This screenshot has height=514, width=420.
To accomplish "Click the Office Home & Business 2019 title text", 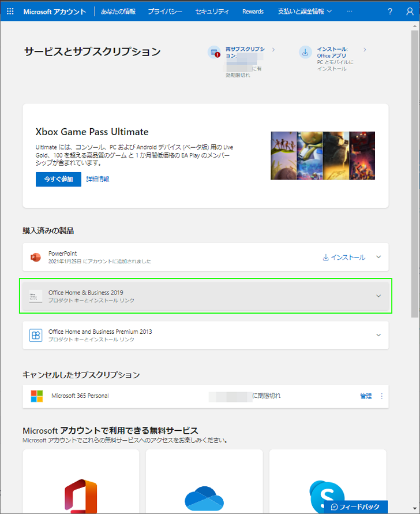I will coord(86,292).
